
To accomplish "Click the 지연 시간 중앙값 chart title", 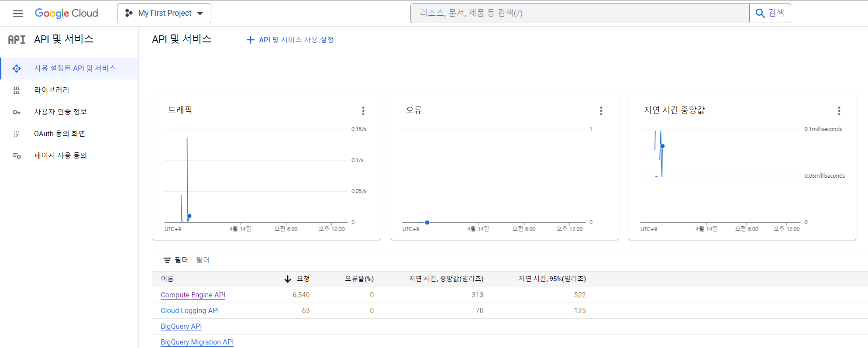I will coord(675,110).
